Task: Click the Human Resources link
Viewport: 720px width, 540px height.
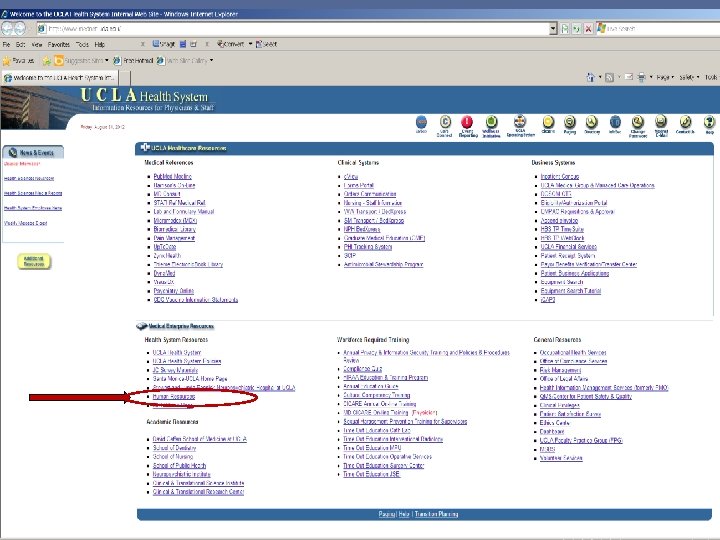Action: pyautogui.click(x=174, y=396)
